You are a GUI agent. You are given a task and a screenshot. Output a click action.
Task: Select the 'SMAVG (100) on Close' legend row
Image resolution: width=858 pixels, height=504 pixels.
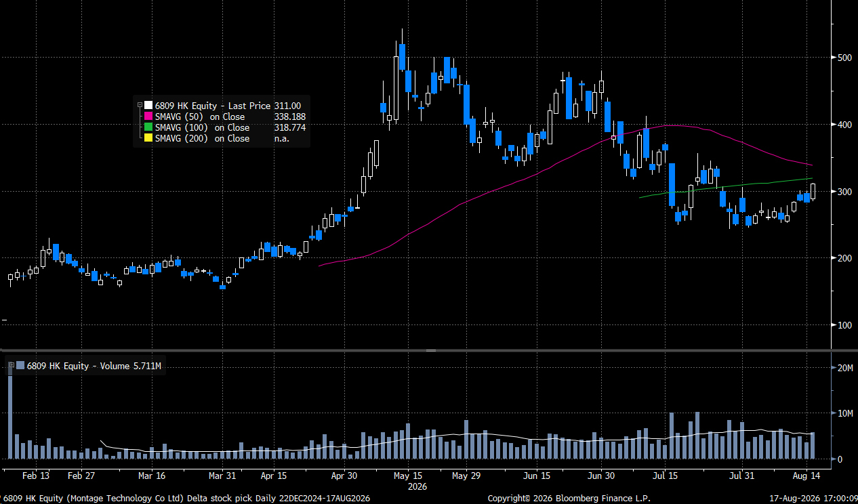point(202,127)
